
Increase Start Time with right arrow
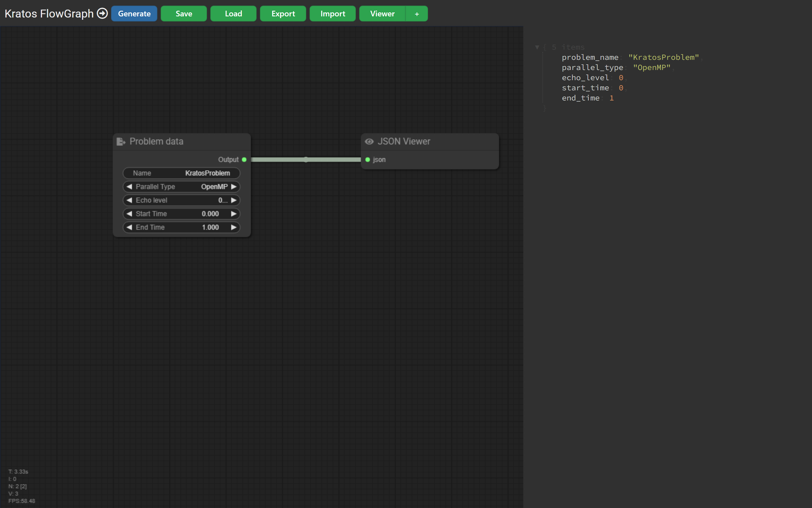pyautogui.click(x=234, y=214)
